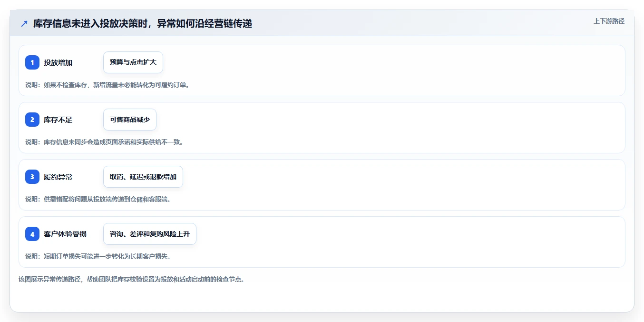
Task: Click the 投放增加 step label
Action: tap(58, 62)
